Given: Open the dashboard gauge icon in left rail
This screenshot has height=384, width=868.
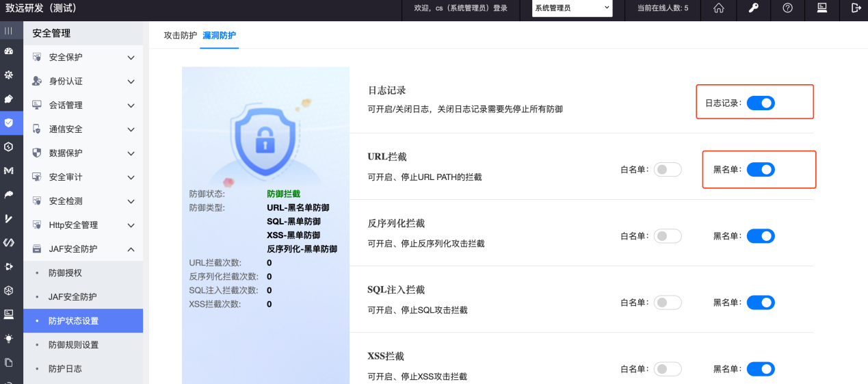Looking at the screenshot, I should 8,51.
